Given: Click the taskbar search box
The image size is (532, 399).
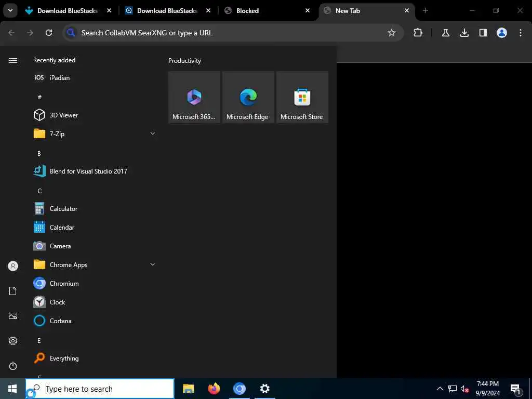Looking at the screenshot, I should 100,389.
